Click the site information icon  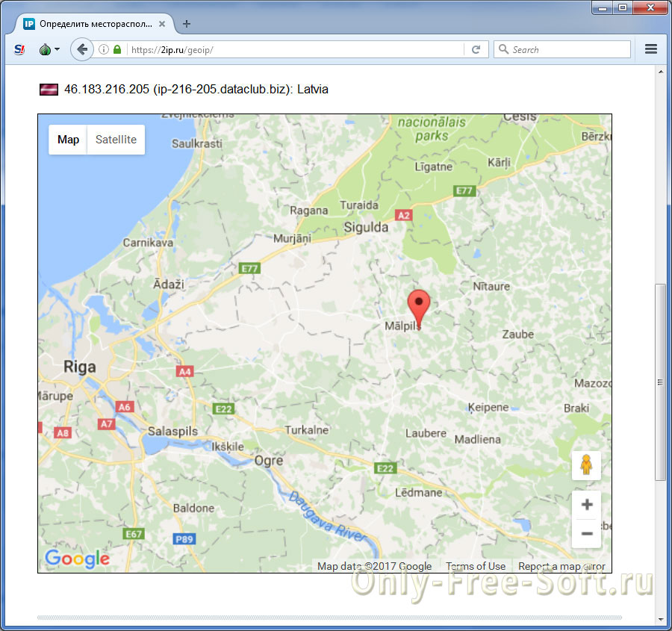104,49
